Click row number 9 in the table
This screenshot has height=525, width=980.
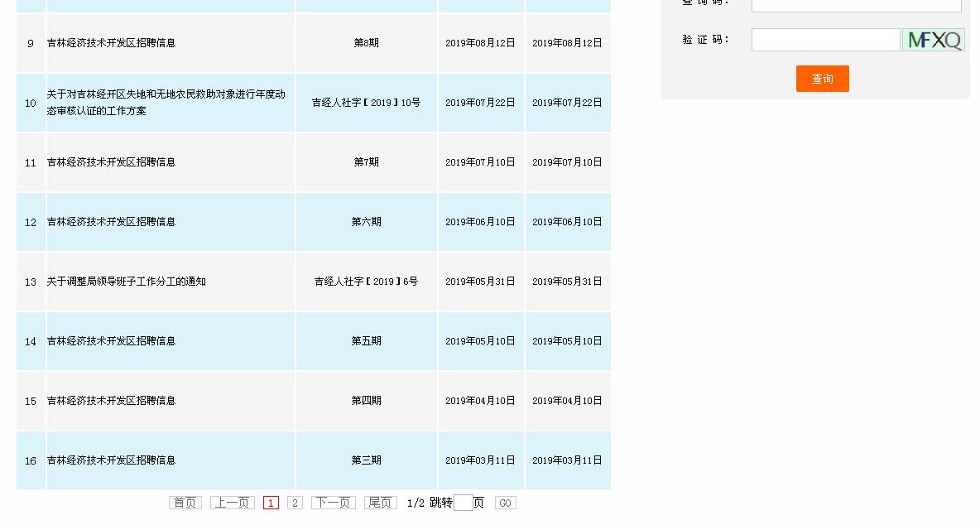31,44
